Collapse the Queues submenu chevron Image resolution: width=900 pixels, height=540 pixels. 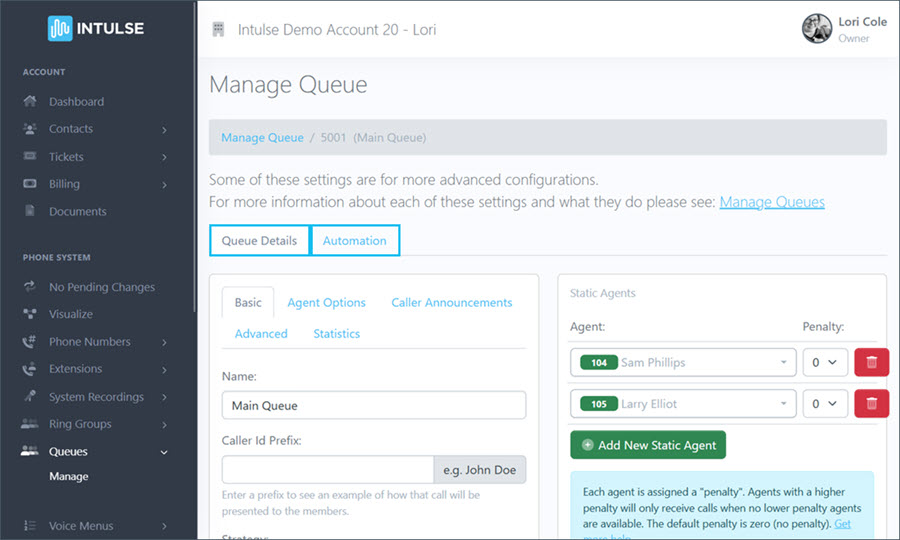tap(164, 452)
